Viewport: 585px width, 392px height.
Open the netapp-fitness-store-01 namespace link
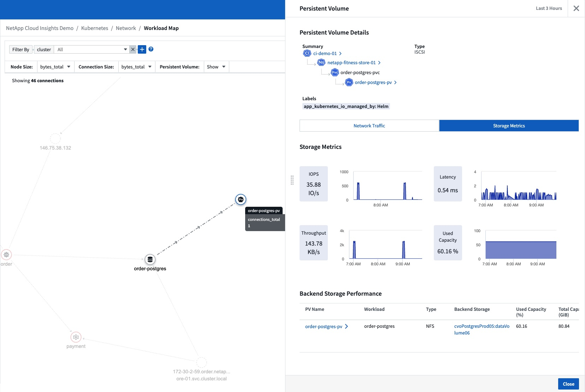point(351,63)
